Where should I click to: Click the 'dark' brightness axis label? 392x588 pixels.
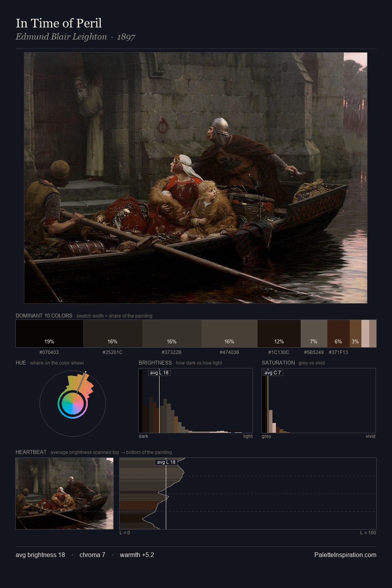click(x=143, y=436)
